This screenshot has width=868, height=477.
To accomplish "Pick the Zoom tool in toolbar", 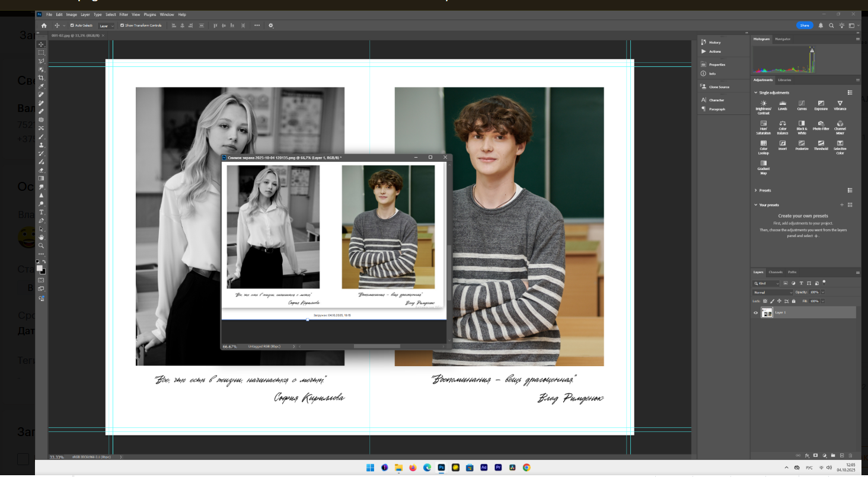I will tap(42, 245).
